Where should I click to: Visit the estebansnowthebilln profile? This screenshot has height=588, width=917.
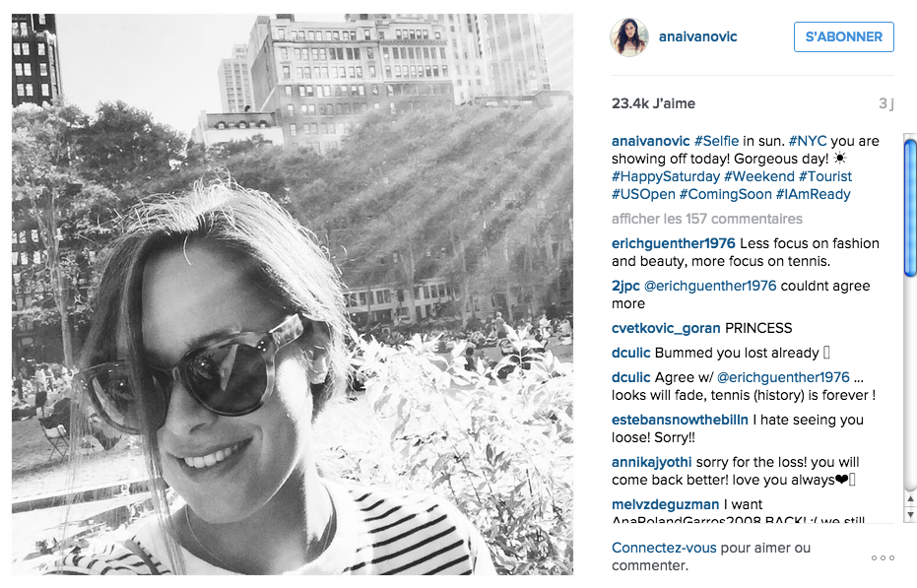click(x=680, y=421)
